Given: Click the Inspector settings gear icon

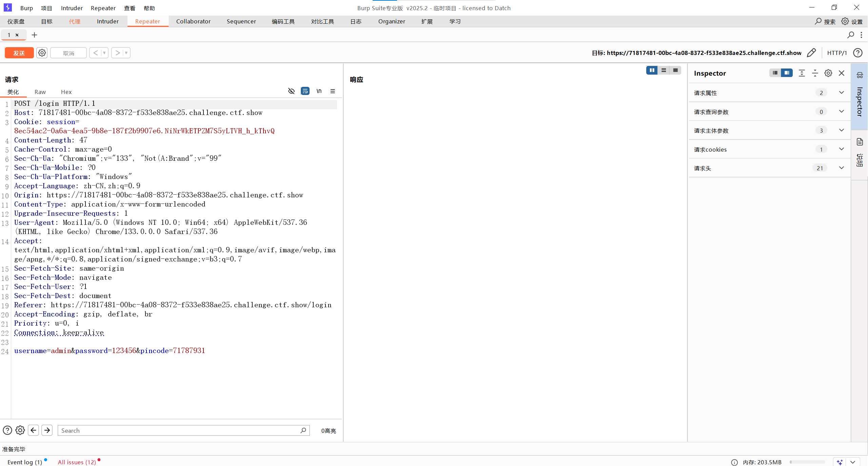Looking at the screenshot, I should [828, 73].
